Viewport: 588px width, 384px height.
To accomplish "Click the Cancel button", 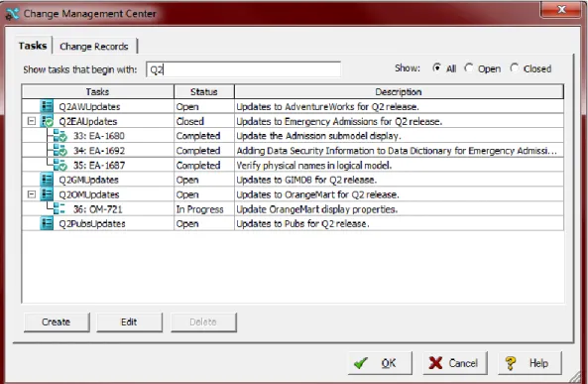I will [455, 363].
